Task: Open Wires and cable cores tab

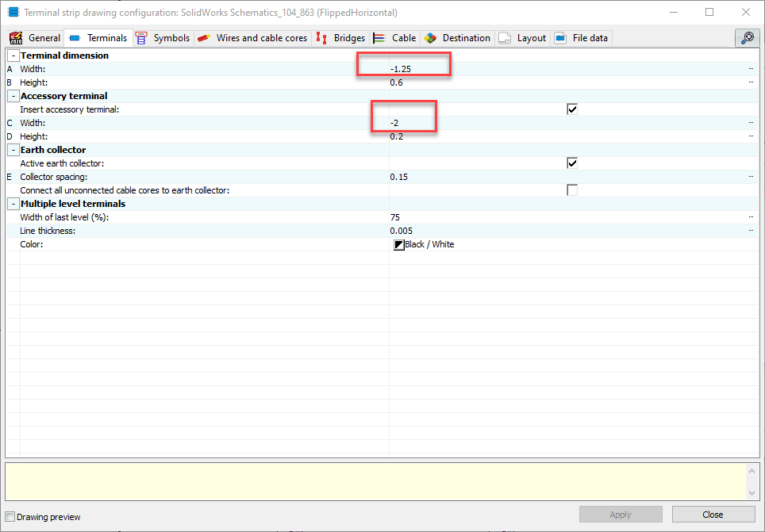Action: (252, 38)
